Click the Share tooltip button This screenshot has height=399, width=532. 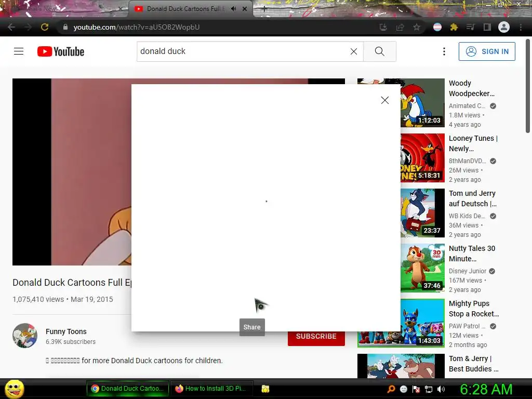click(252, 327)
